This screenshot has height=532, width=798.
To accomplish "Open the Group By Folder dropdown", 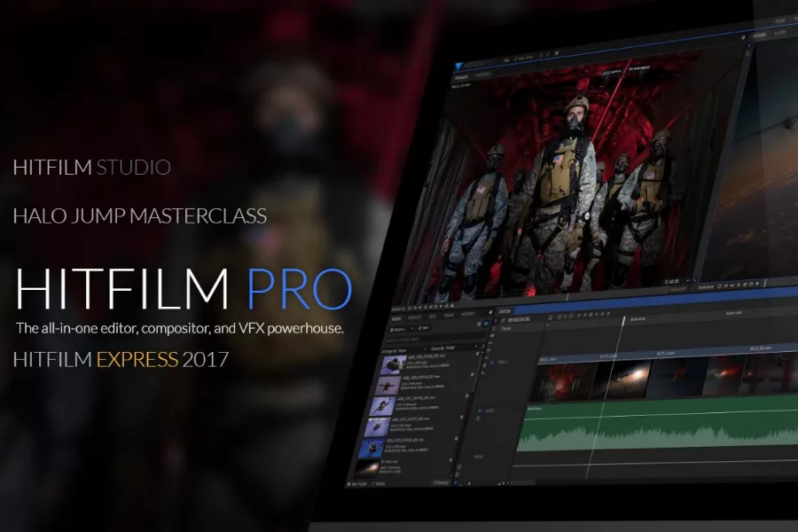I will 452,348.
